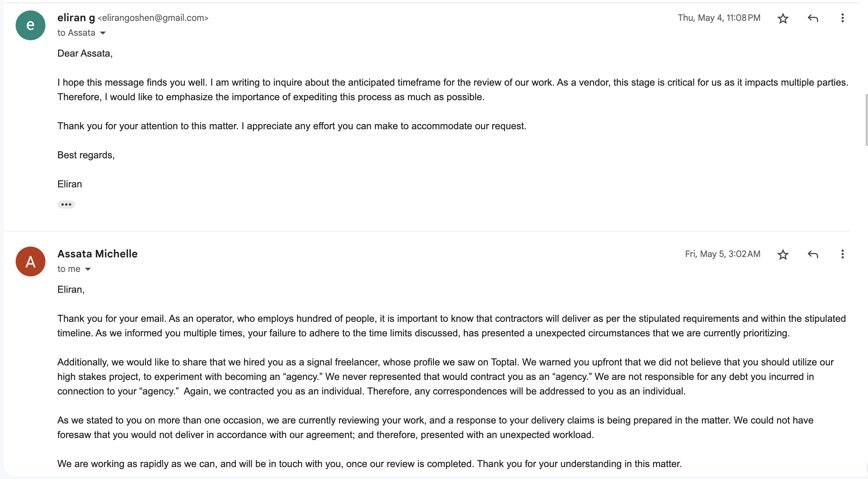Click the vertical scrollbar thumb

click(x=866, y=120)
